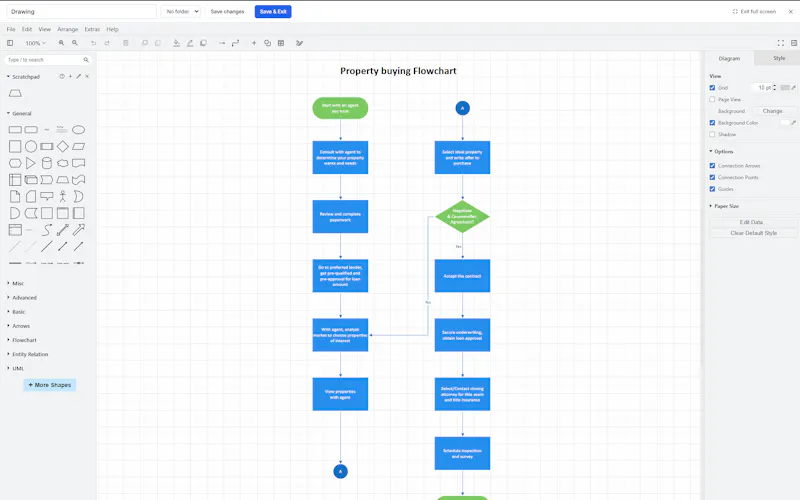This screenshot has height=500, width=800.
Task: Click the Scratchpad help icon
Action: [62, 77]
